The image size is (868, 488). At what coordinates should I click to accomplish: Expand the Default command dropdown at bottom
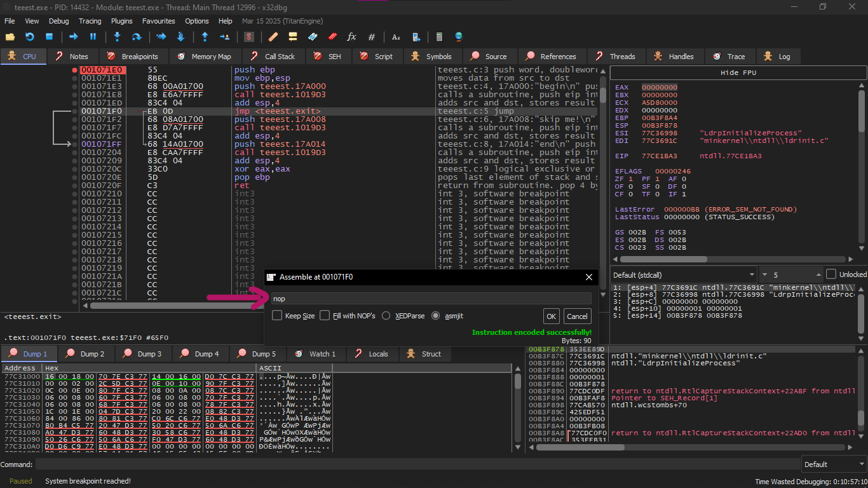point(833,464)
